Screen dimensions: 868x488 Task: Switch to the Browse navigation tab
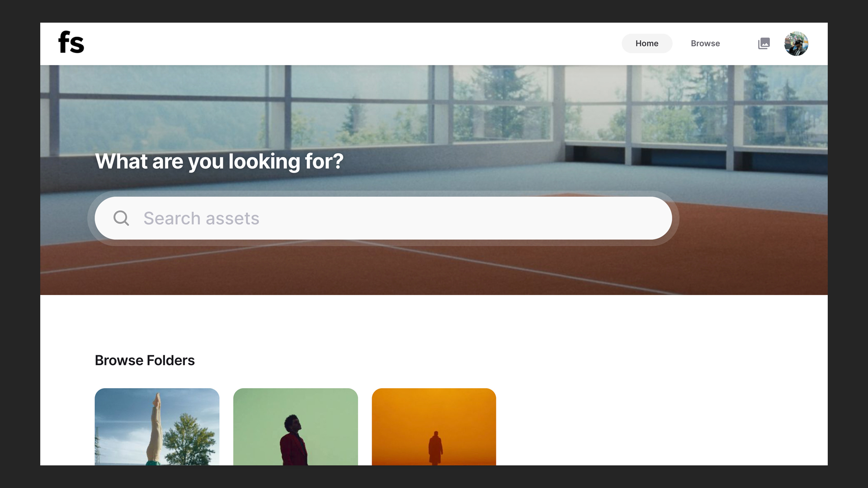point(705,43)
